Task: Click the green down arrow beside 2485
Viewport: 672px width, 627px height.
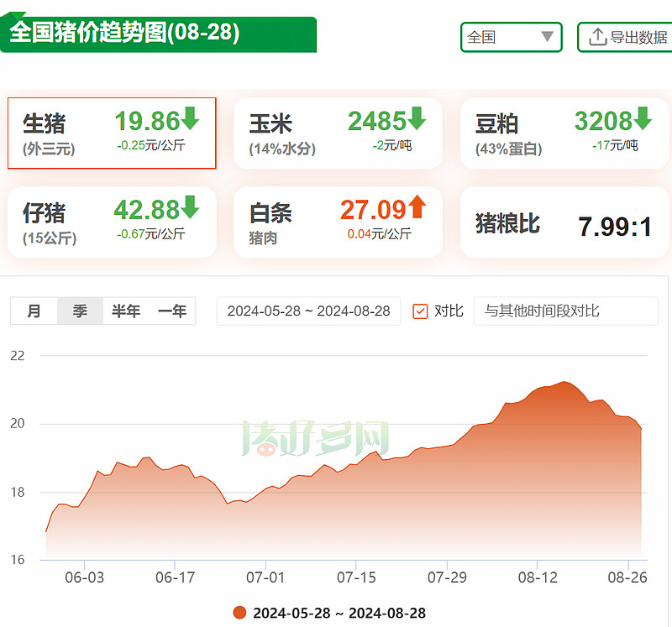Action: tap(417, 118)
